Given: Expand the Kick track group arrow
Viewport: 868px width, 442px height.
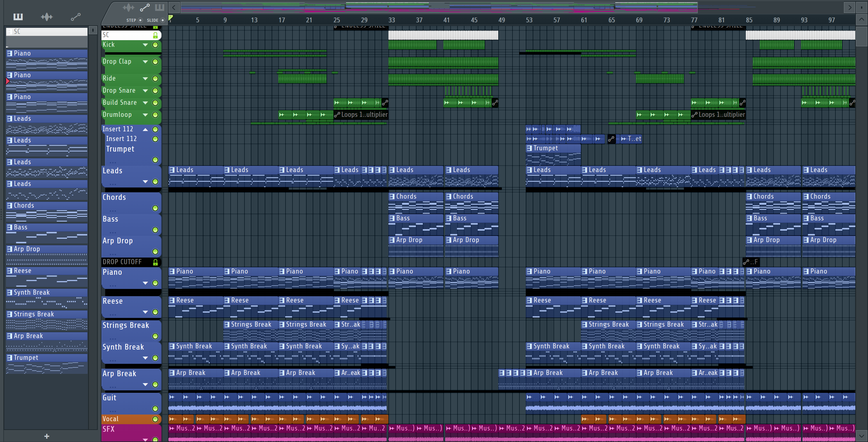Looking at the screenshot, I should (145, 45).
